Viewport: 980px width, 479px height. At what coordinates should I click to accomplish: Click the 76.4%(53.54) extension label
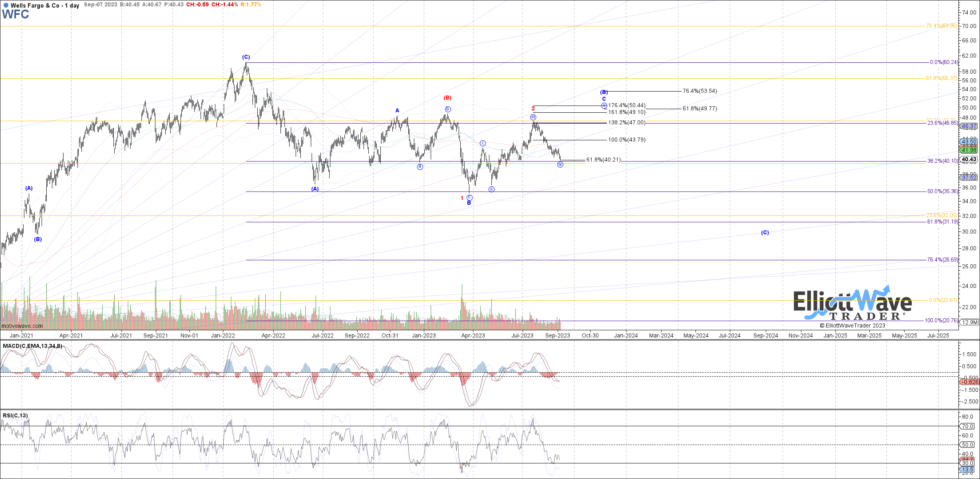[x=700, y=91]
